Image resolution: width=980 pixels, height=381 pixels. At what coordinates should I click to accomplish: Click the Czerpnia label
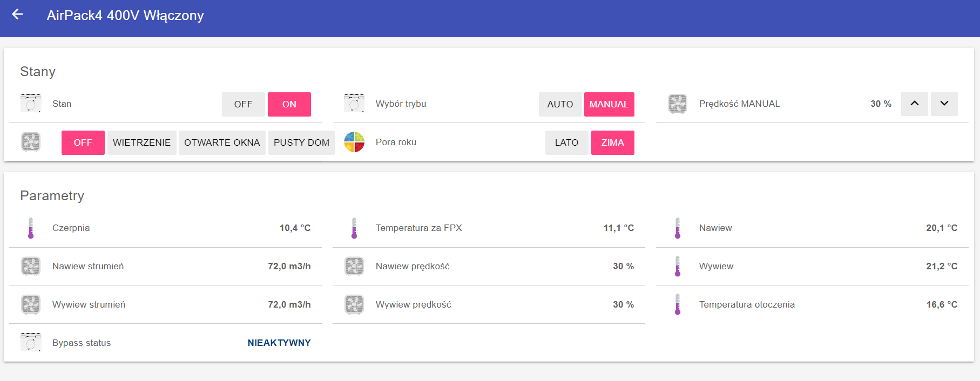click(71, 228)
